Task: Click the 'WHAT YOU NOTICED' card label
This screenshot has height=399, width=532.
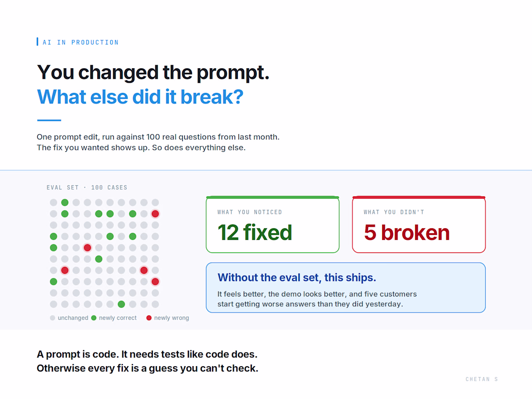Action: (x=250, y=212)
